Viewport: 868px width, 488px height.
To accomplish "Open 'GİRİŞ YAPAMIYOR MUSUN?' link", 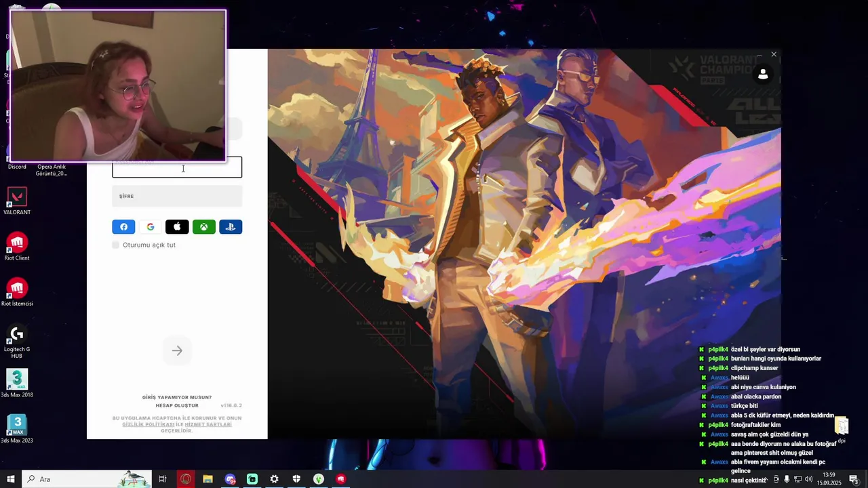I will (x=177, y=397).
